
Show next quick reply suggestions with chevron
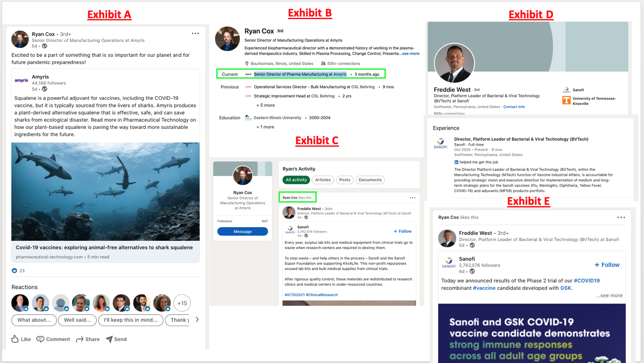pyautogui.click(x=197, y=320)
